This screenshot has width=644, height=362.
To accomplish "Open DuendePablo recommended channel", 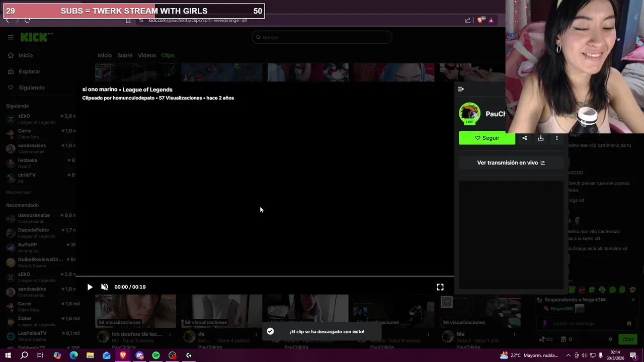I will coord(40,232).
